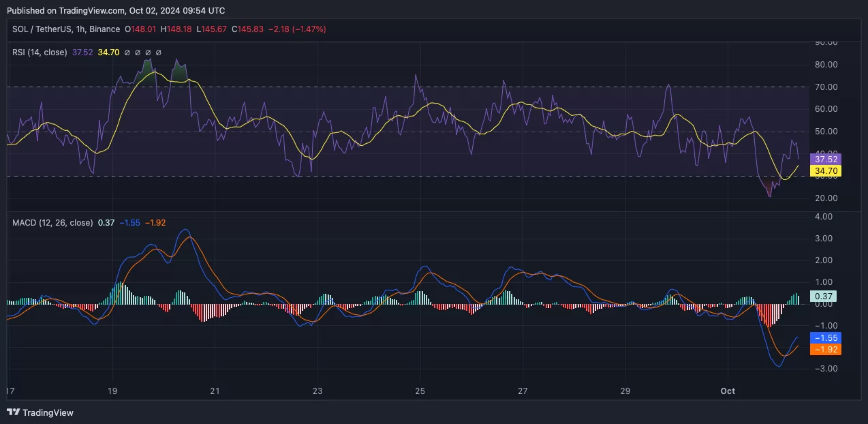The width and height of the screenshot is (868, 424).
Task: Select the SOL / TetherUS symbol title
Action: (x=43, y=29)
